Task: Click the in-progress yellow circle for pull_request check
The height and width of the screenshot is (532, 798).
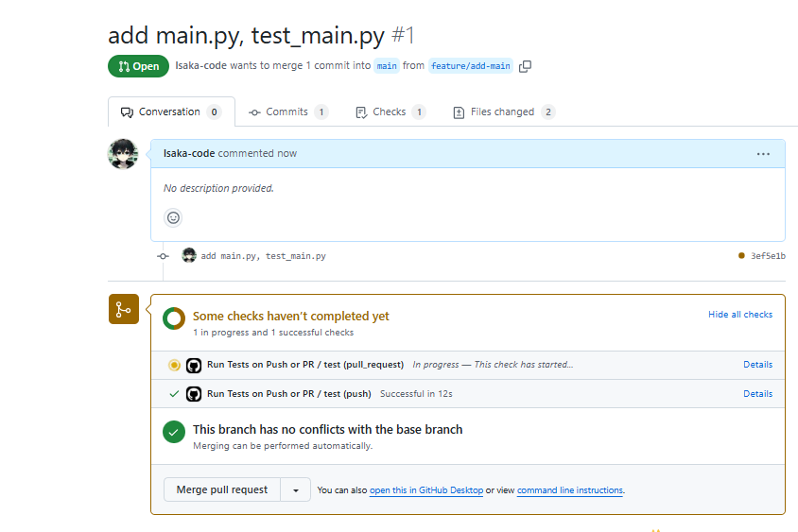Action: coord(174,365)
